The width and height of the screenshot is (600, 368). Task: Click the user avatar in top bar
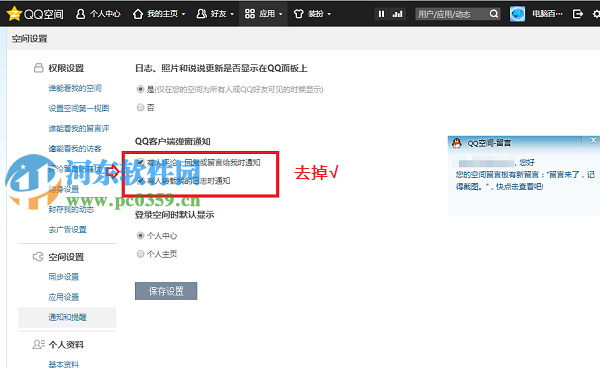(517, 14)
